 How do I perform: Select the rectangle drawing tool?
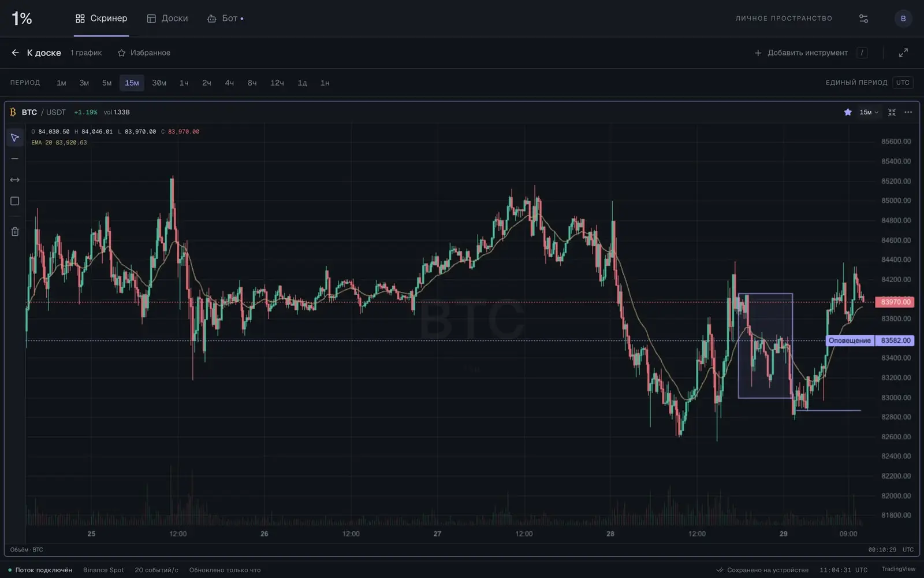(x=15, y=201)
